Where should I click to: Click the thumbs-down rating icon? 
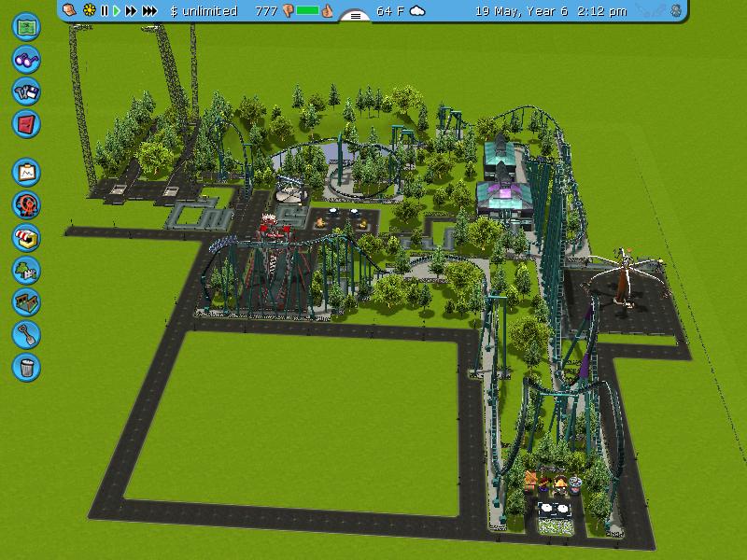[x=288, y=10]
